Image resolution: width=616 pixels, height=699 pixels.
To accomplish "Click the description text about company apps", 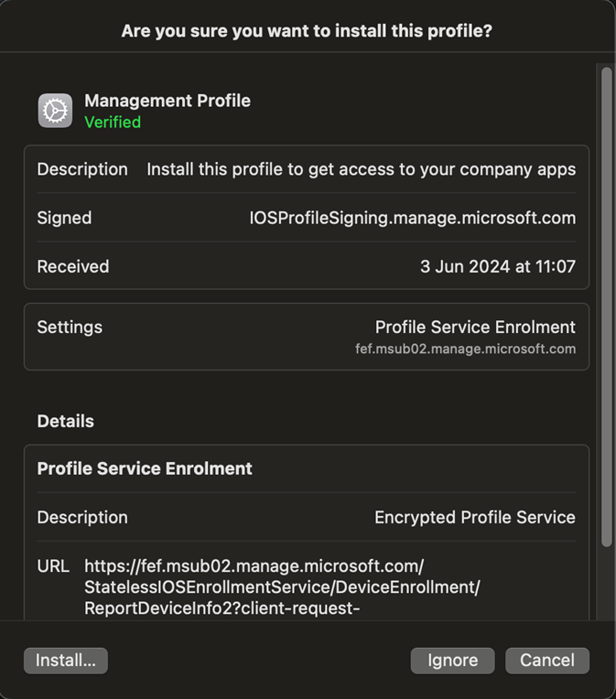I will coord(362,169).
